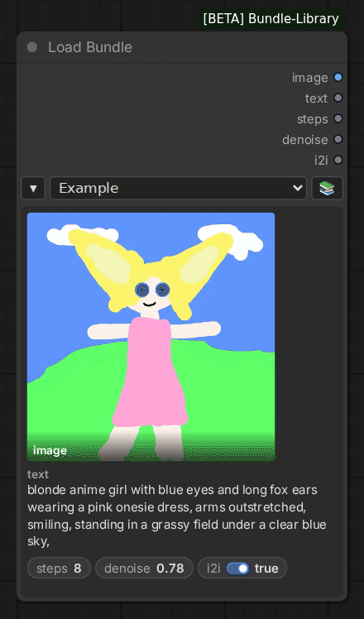Click the image output connector dot

338,78
